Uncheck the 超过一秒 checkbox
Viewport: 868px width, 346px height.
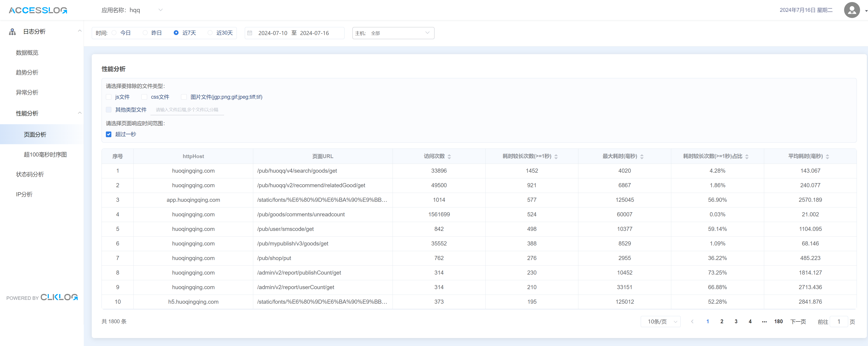click(x=108, y=134)
